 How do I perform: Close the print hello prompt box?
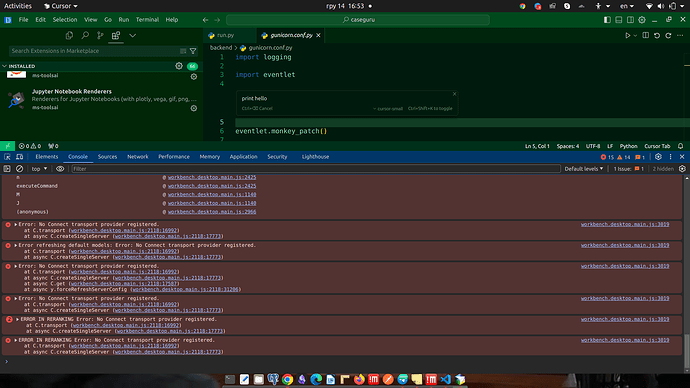point(454,94)
